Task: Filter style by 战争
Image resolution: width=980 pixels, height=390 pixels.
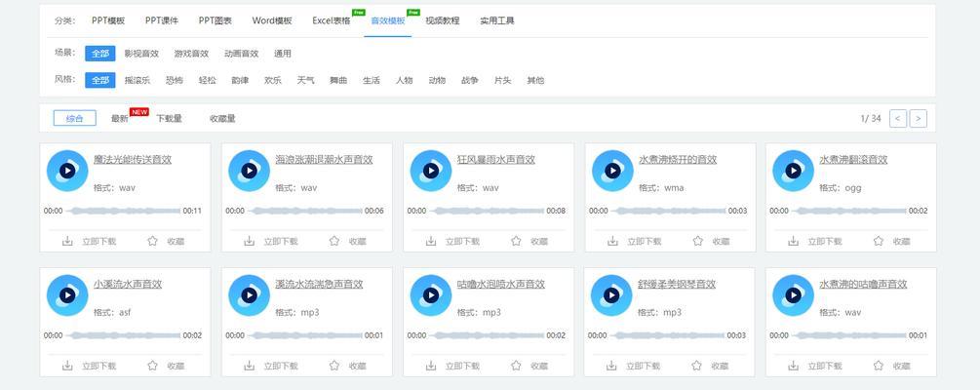Action: tap(470, 80)
